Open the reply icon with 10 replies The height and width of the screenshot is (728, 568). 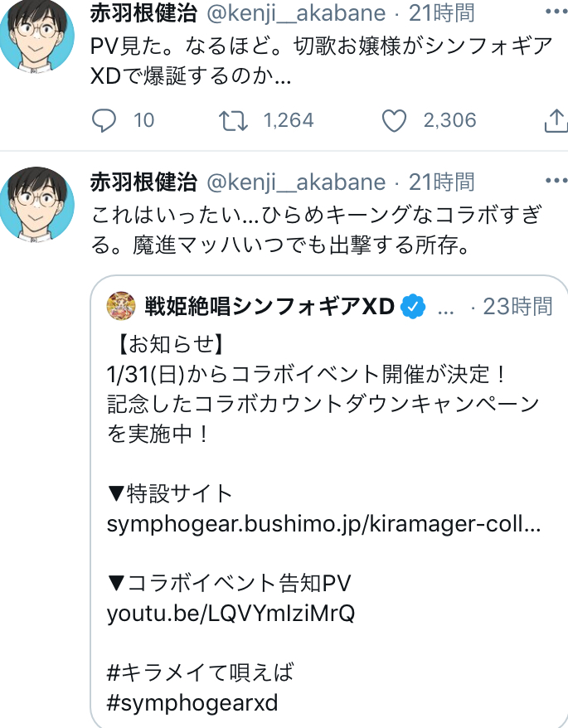(x=104, y=121)
